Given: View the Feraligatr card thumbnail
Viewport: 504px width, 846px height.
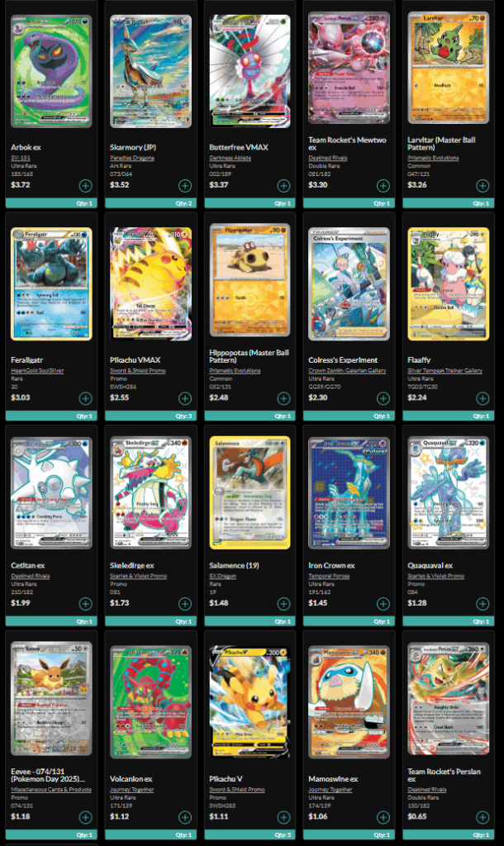Looking at the screenshot, I should [x=51, y=284].
